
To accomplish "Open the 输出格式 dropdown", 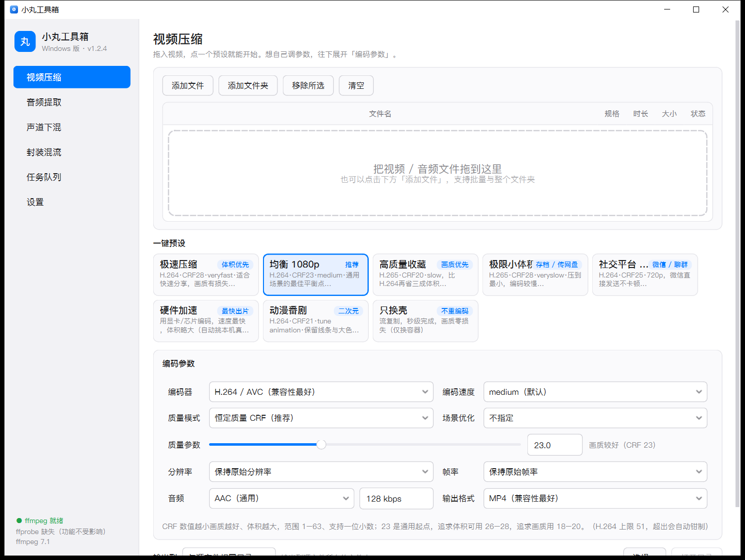I will (x=595, y=498).
